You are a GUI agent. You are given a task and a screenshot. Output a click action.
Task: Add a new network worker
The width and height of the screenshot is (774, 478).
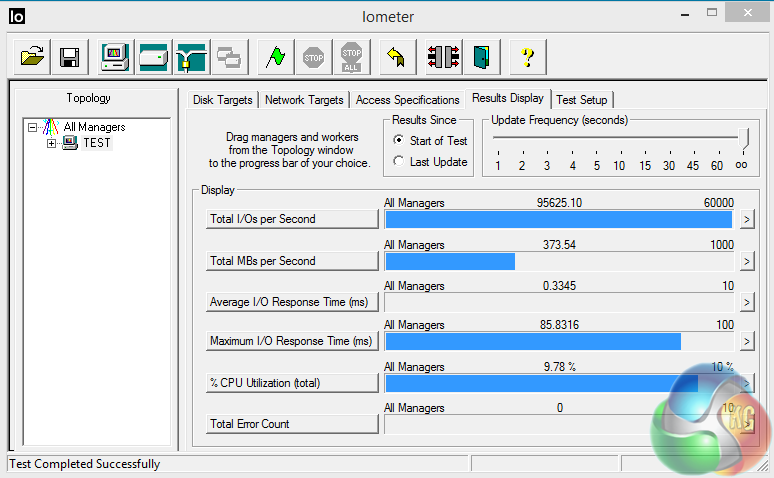(192, 57)
